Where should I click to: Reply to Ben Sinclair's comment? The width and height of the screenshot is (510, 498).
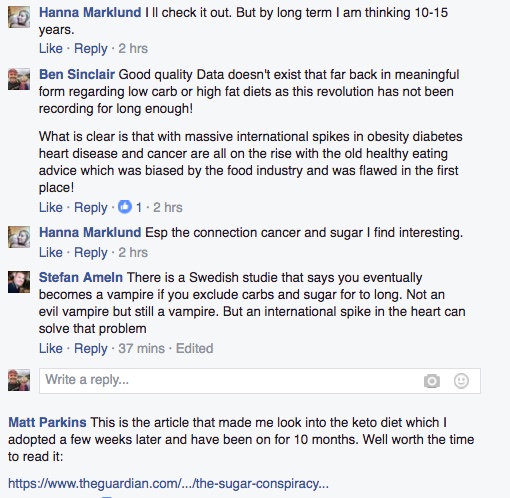91,207
